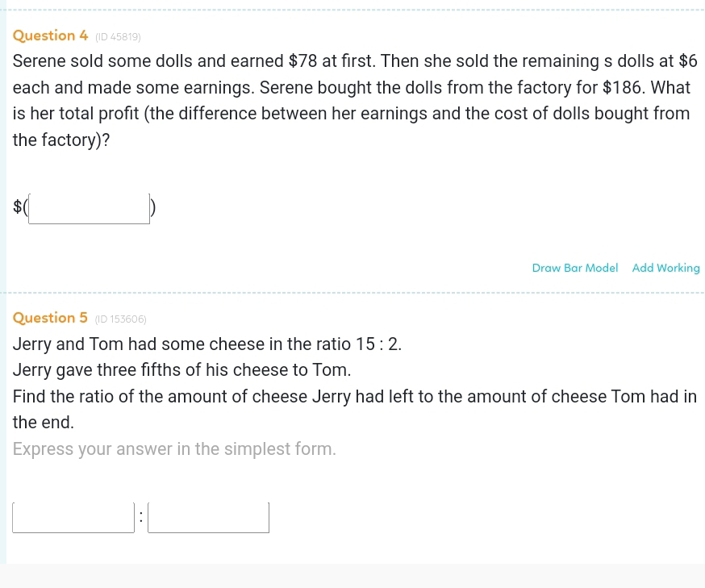The width and height of the screenshot is (705, 588).
Task: Select the Add Working link
Action: click(x=666, y=268)
